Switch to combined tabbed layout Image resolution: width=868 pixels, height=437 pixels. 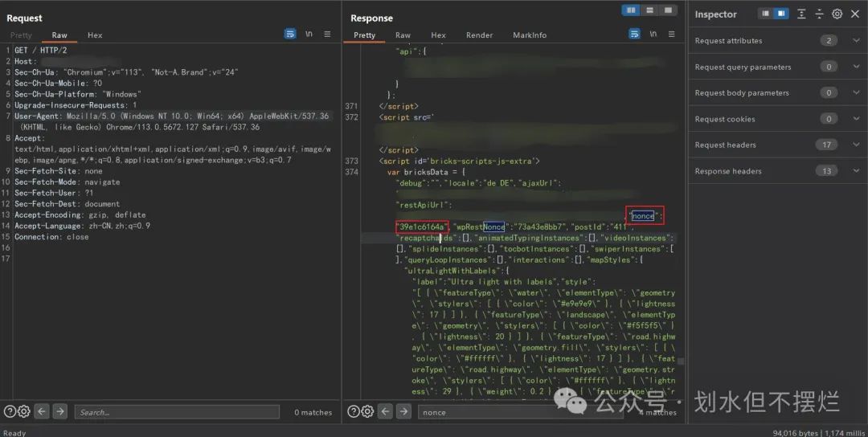(668, 10)
